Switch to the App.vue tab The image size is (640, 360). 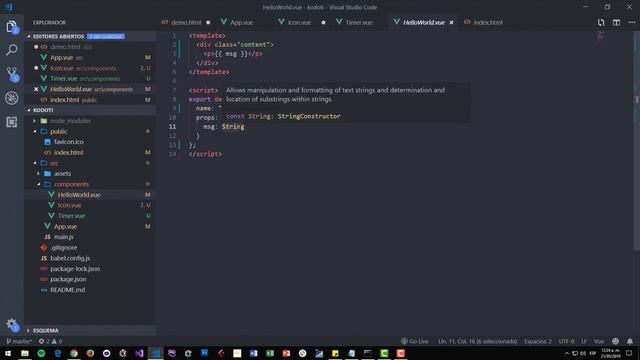point(242,22)
